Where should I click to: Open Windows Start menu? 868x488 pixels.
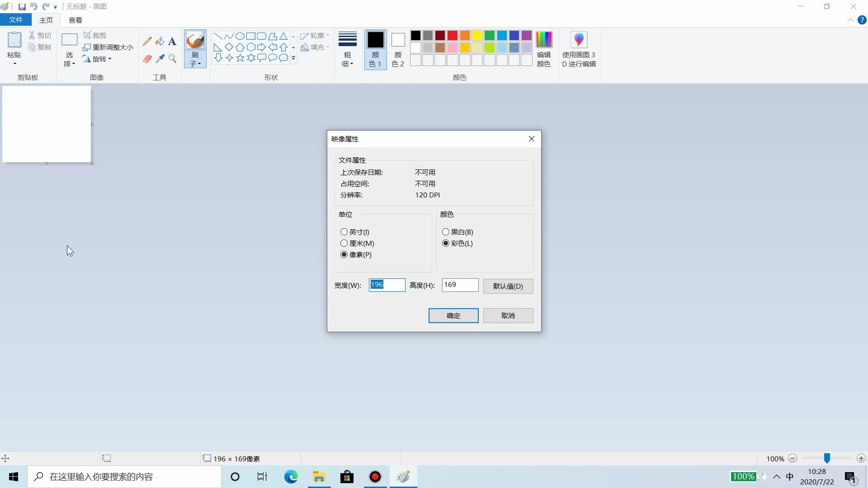[14, 477]
